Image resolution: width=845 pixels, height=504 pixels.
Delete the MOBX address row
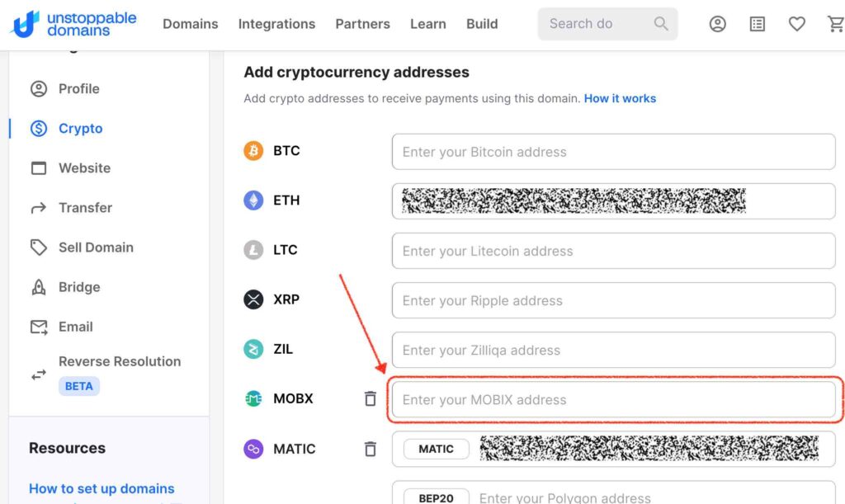click(371, 398)
